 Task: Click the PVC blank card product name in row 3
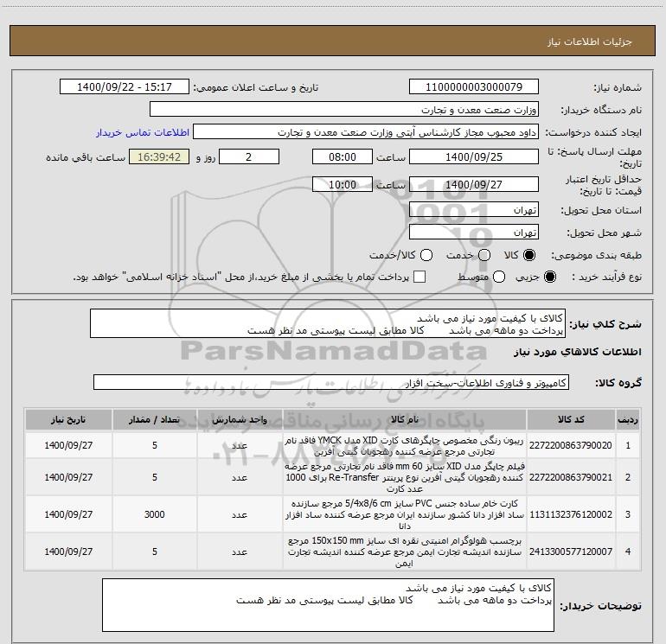click(x=405, y=514)
